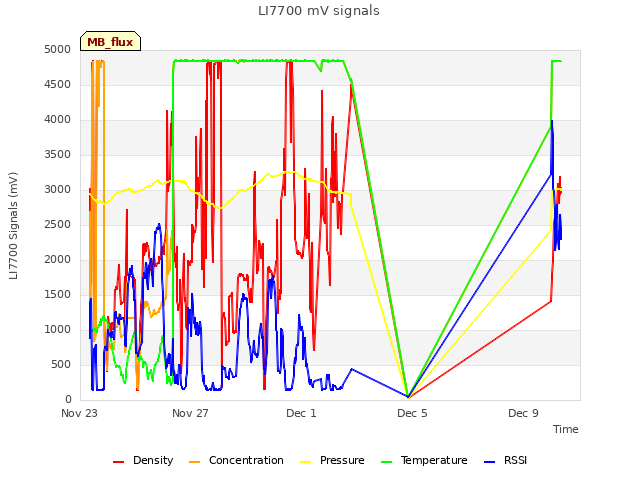The image size is (640, 480).
Task: Click the Dec 1 x-axis tick label
Action: coord(301,413)
